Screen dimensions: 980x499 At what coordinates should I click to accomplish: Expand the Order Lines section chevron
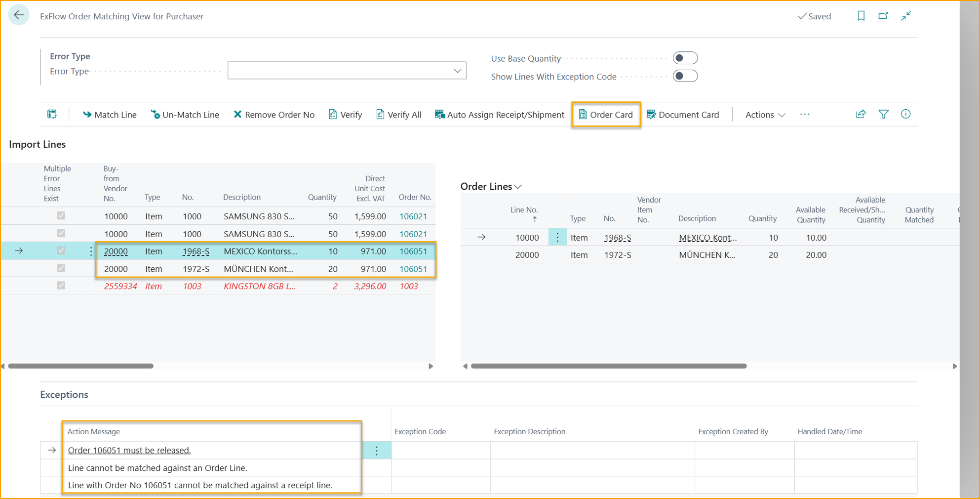tap(518, 187)
